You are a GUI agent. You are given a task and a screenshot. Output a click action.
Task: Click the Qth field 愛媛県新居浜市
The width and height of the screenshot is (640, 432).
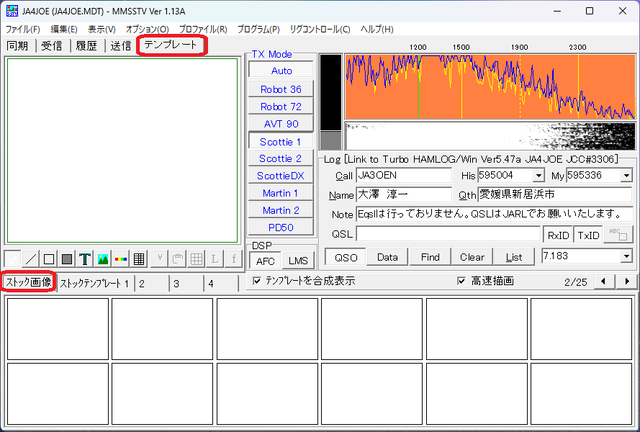555,195
